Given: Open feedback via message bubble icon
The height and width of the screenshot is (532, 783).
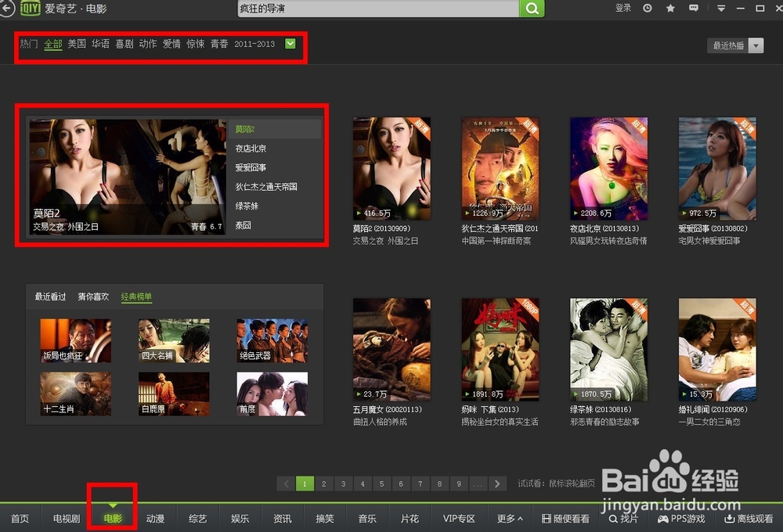Looking at the screenshot, I should coord(692,9).
